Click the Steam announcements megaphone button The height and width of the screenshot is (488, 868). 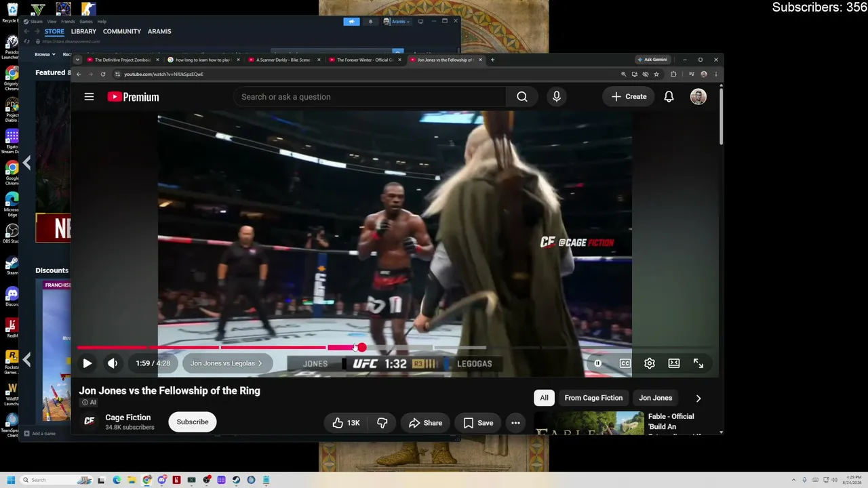point(351,22)
